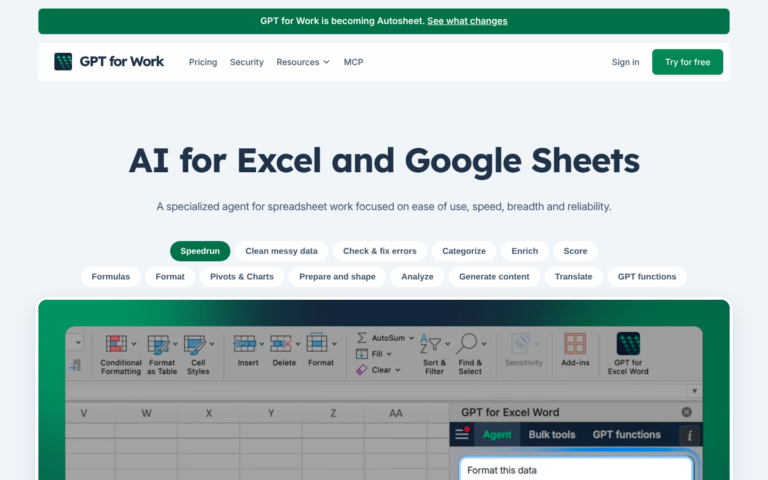Expand the Insert dropdown arrow
This screenshot has height=480, width=768.
click(x=262, y=344)
